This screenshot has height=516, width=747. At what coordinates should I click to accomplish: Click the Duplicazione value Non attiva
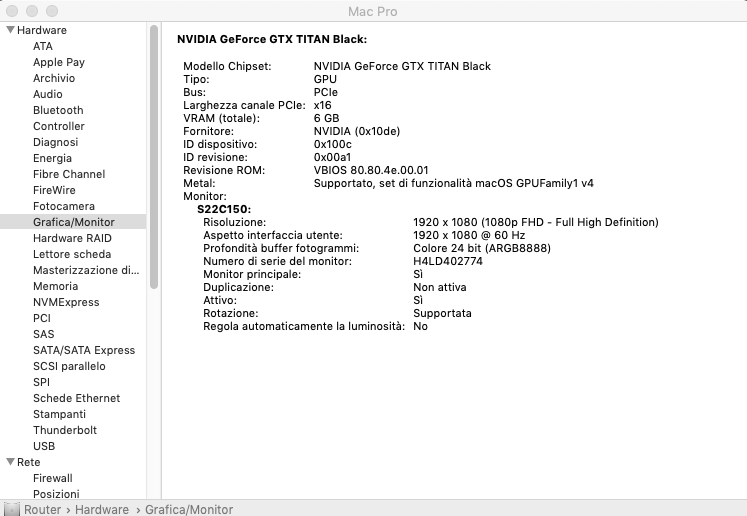tap(440, 287)
